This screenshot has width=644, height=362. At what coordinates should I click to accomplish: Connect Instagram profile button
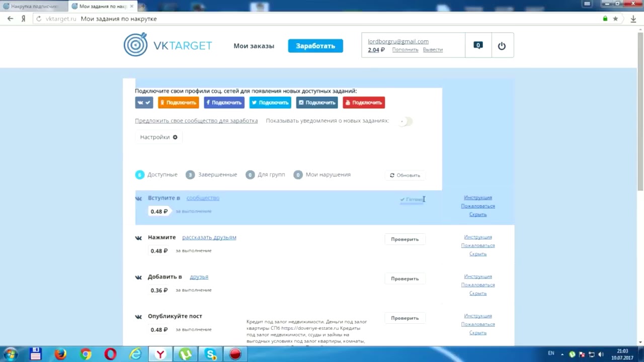tap(317, 103)
